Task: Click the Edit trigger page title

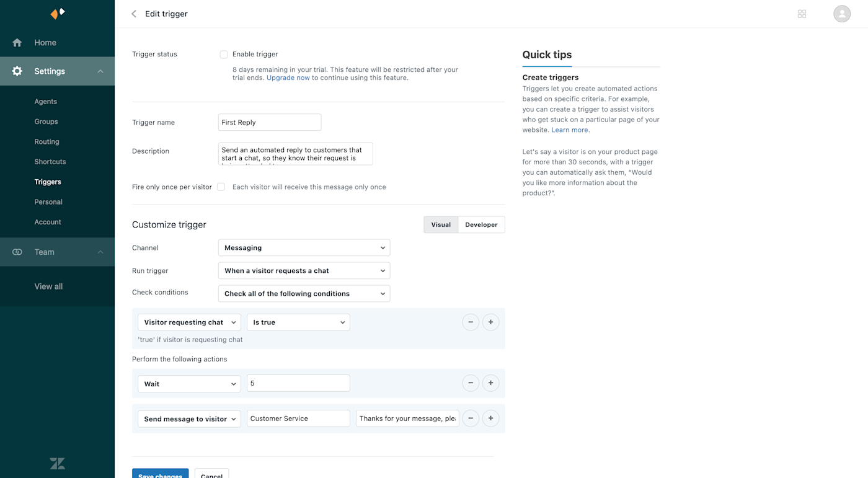Action: click(x=166, y=14)
